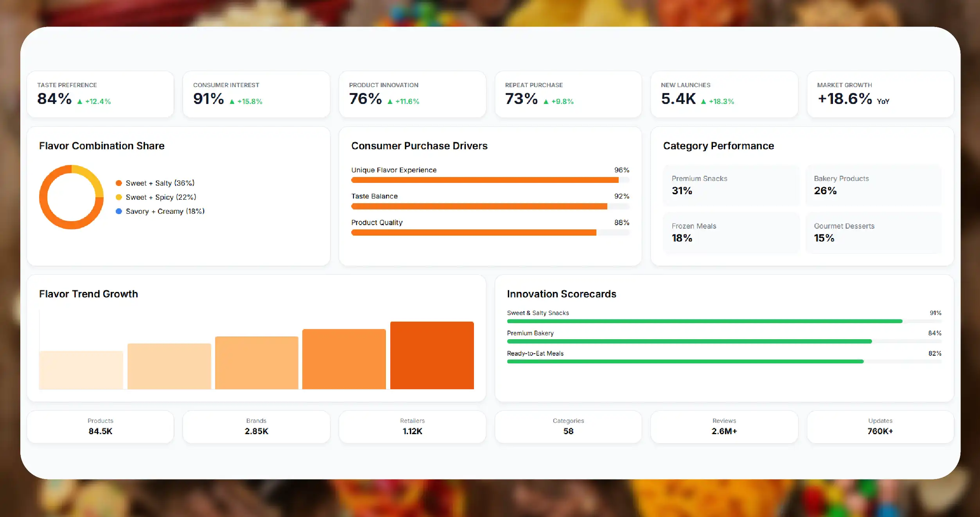Open the Gourmet Desserts 15% category tile
This screenshot has width=980, height=517.
click(x=874, y=233)
